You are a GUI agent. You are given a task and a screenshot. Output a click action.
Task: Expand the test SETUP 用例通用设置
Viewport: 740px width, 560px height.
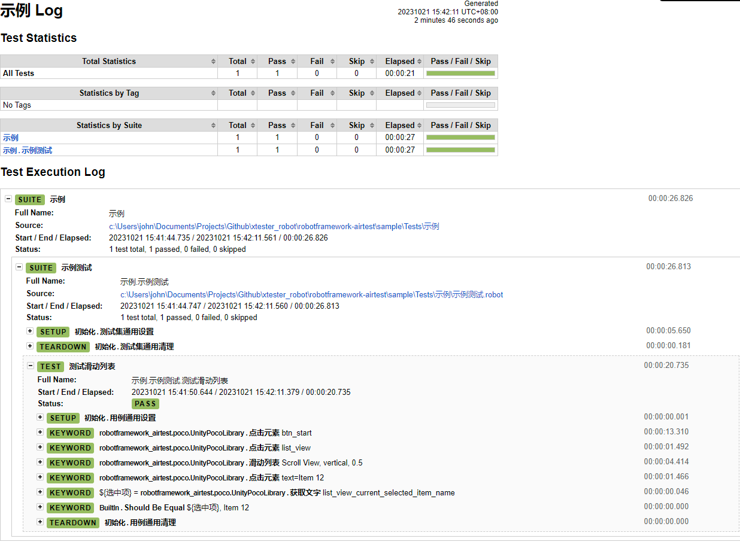40,417
